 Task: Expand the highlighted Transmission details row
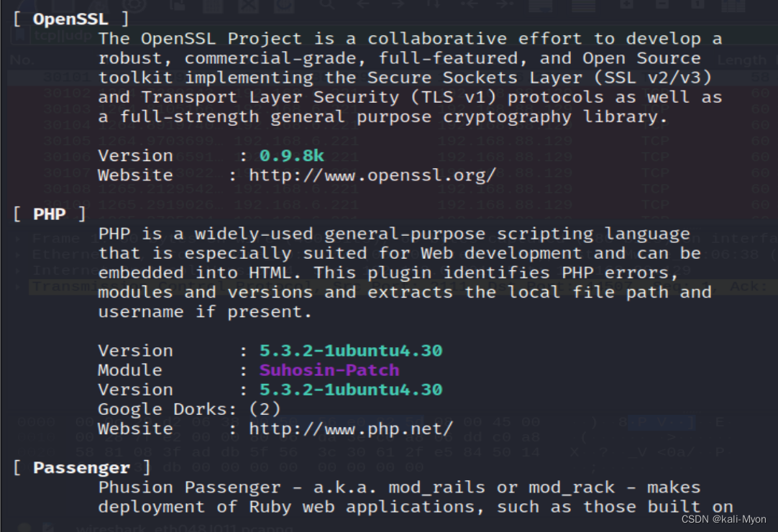[19, 287]
